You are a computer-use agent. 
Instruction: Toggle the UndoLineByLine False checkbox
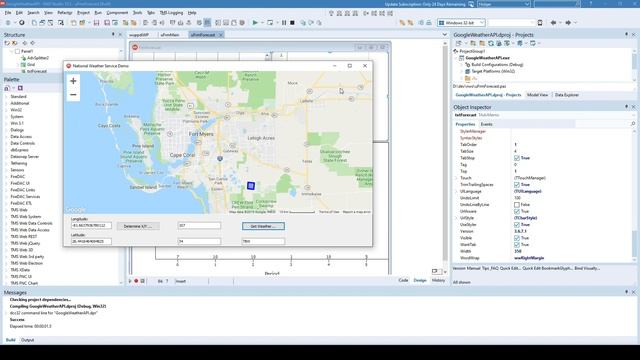517,205
